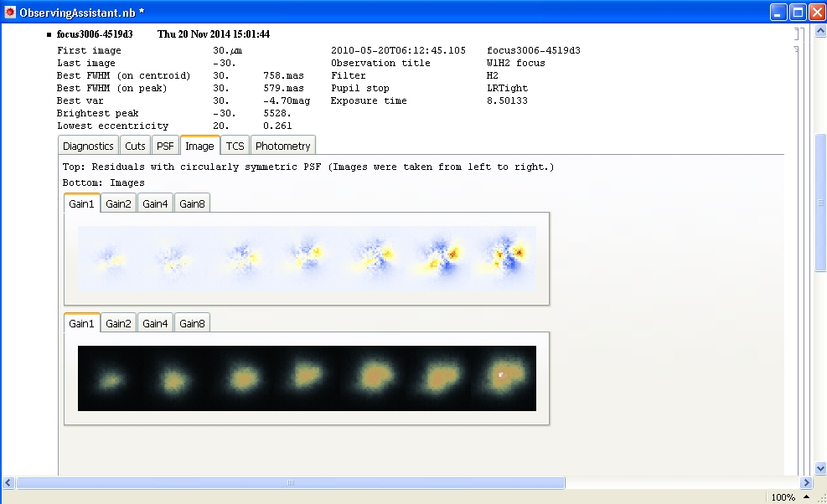827x504 pixels.
Task: Click the exposure time value 8.50133
Action: click(507, 100)
